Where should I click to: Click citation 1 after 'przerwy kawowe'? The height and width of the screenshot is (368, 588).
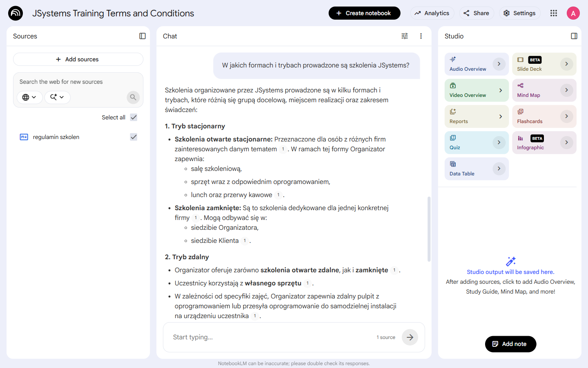(x=278, y=195)
